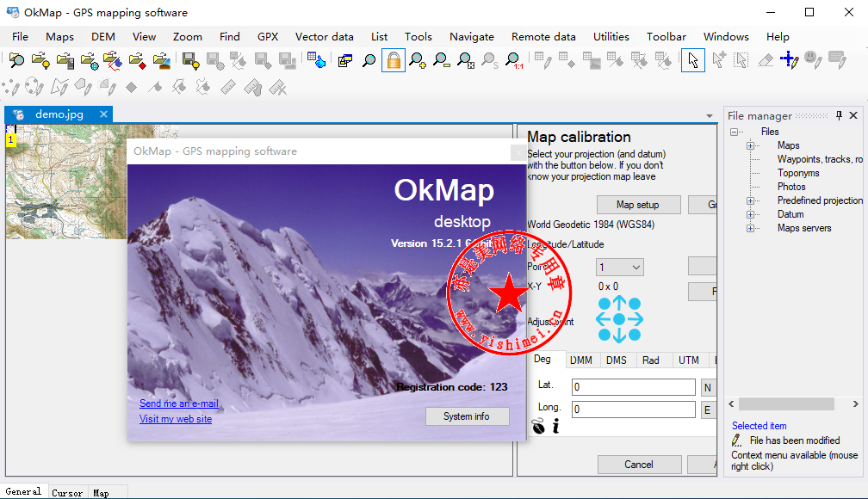Click the mouse icon below Long. field
This screenshot has height=499, width=868.
tap(538, 426)
